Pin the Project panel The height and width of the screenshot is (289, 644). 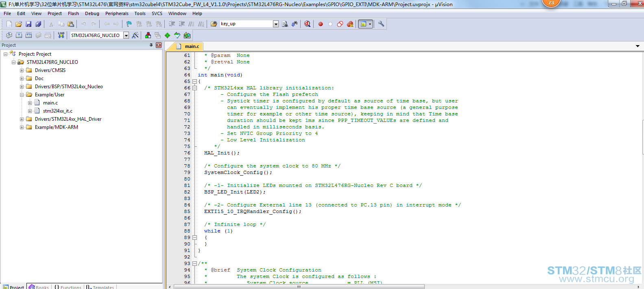click(151, 45)
